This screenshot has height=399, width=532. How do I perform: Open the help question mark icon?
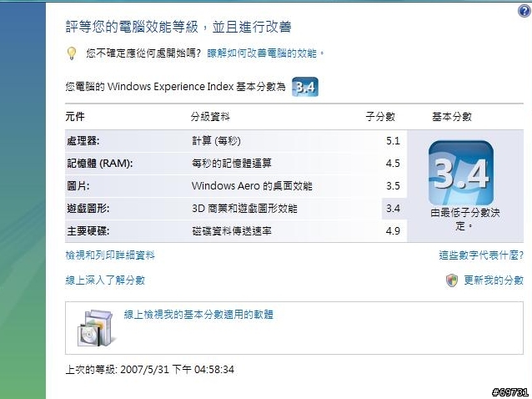pos(524,11)
